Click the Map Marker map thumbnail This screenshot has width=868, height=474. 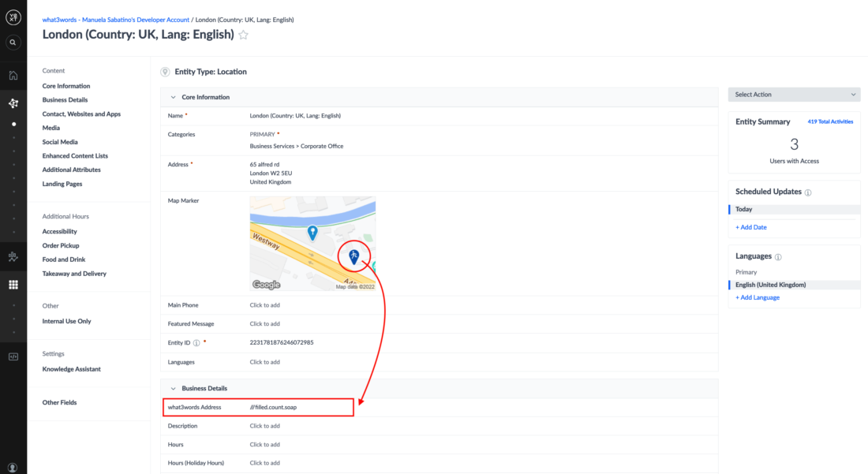312,244
